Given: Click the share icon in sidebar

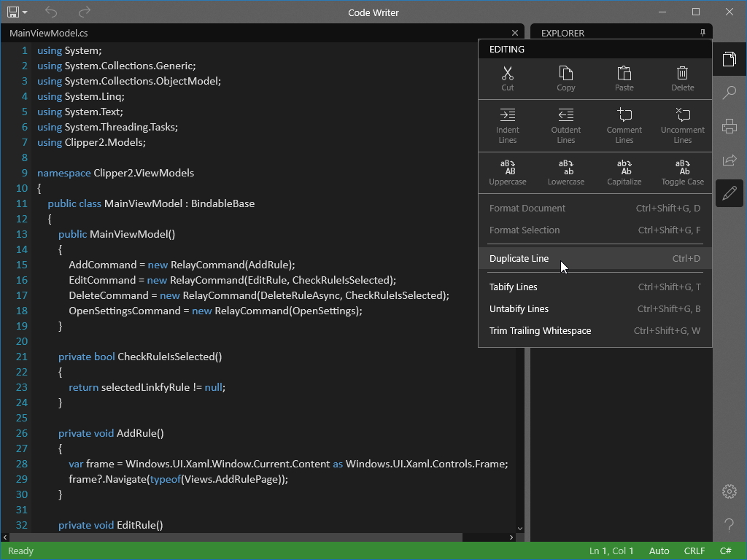Looking at the screenshot, I should pos(729,160).
